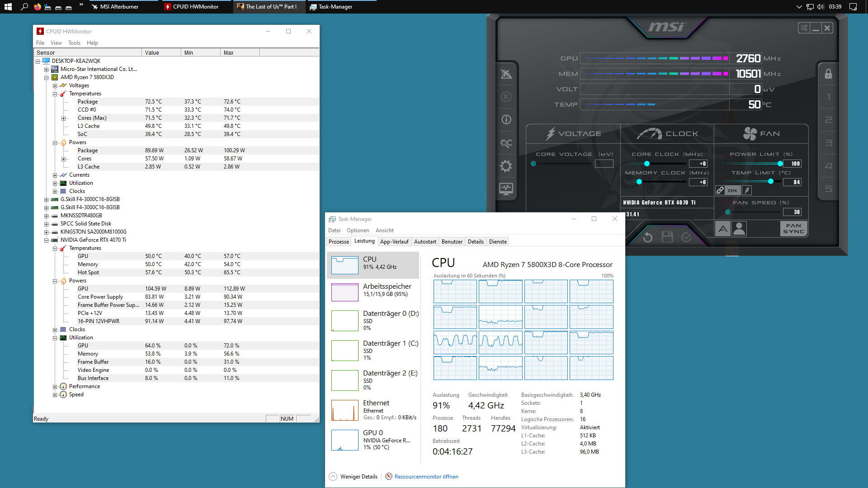The width and height of the screenshot is (868, 488).
Task: Toggle user defined fan control icon
Action: pyautogui.click(x=739, y=229)
